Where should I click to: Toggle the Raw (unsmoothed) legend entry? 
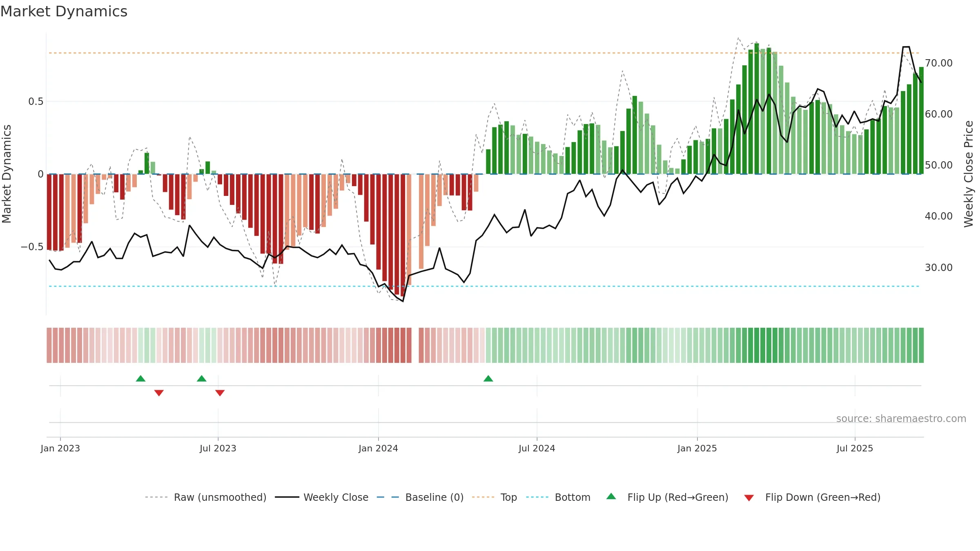coord(205,497)
